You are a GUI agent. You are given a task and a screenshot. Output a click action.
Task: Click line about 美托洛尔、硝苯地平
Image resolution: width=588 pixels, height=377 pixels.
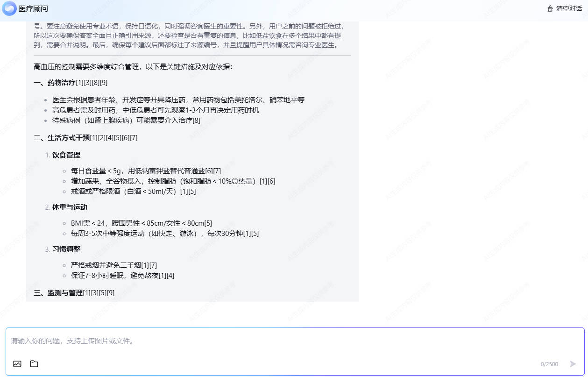click(178, 100)
